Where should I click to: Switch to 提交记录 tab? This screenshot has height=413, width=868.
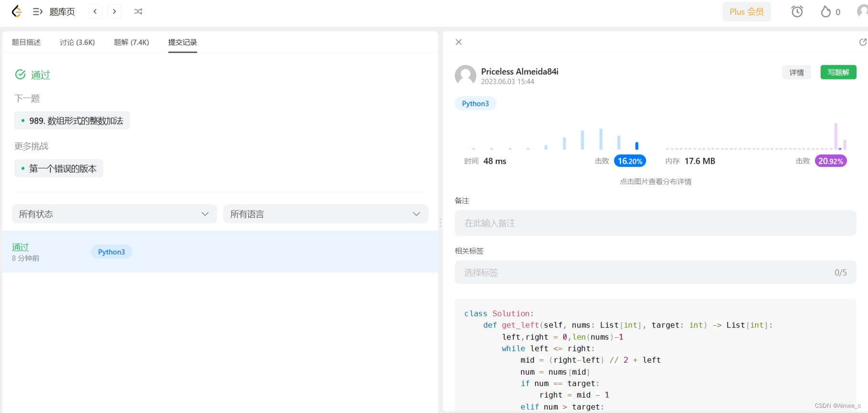183,42
